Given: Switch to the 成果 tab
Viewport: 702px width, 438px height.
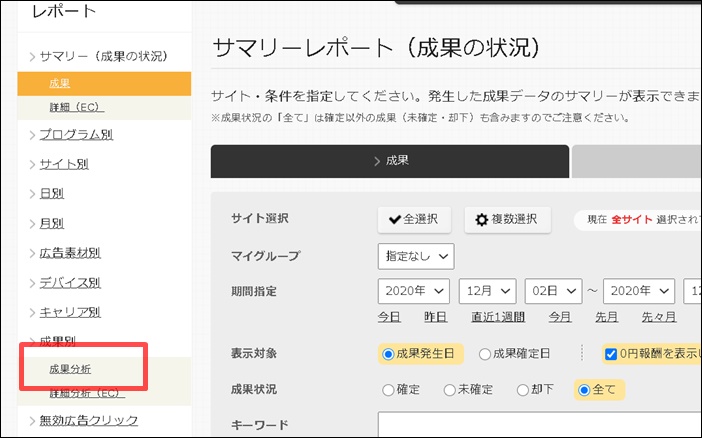Looking at the screenshot, I should (390, 160).
